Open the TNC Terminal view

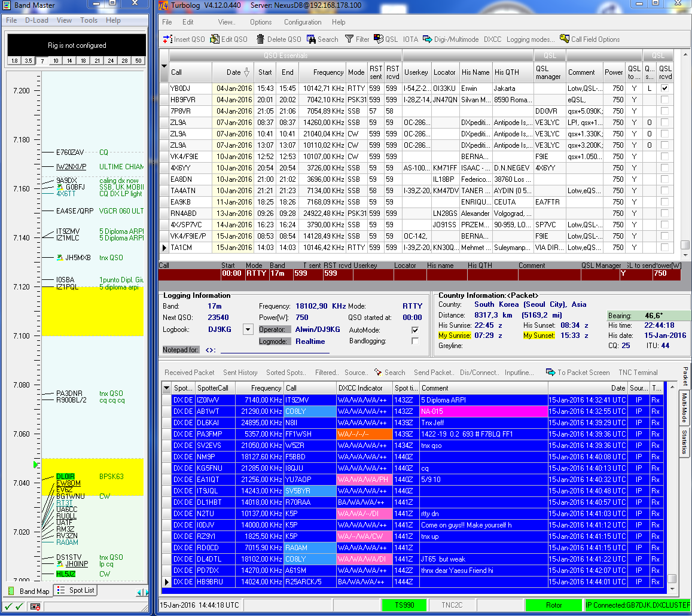638,373
